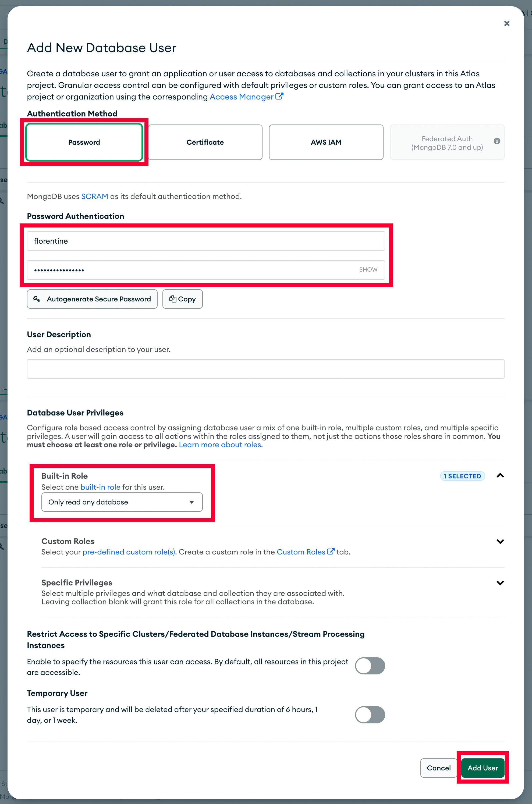This screenshot has width=532, height=804.
Task: Click the Cancel button
Action: tap(438, 768)
